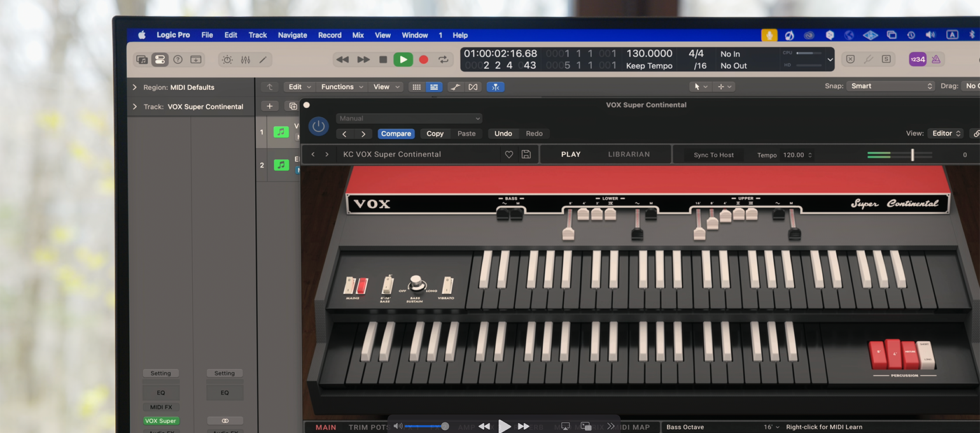Enable Sync To Host in the VOX plugin

pyautogui.click(x=715, y=154)
